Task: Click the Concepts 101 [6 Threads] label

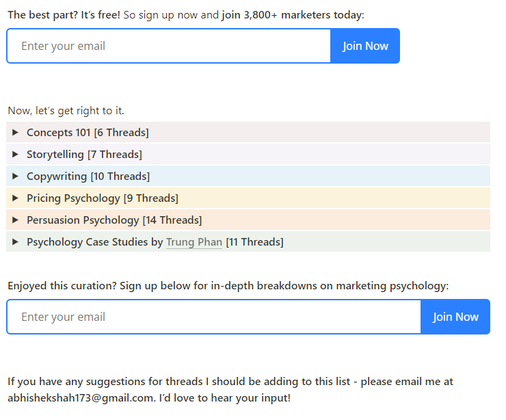Action: pos(88,133)
